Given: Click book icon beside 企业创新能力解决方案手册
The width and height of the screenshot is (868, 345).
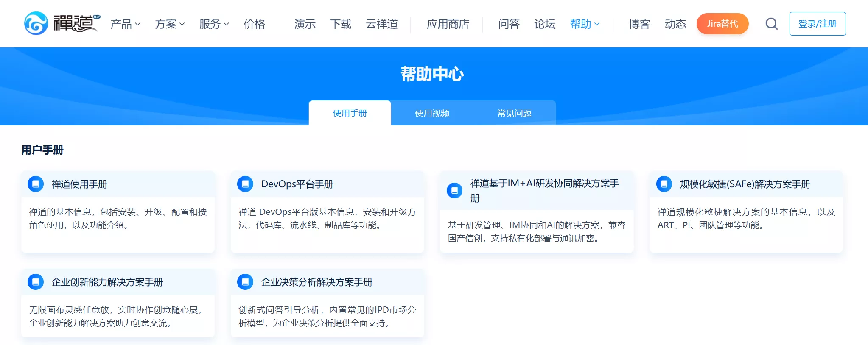Looking at the screenshot, I should click(x=36, y=282).
